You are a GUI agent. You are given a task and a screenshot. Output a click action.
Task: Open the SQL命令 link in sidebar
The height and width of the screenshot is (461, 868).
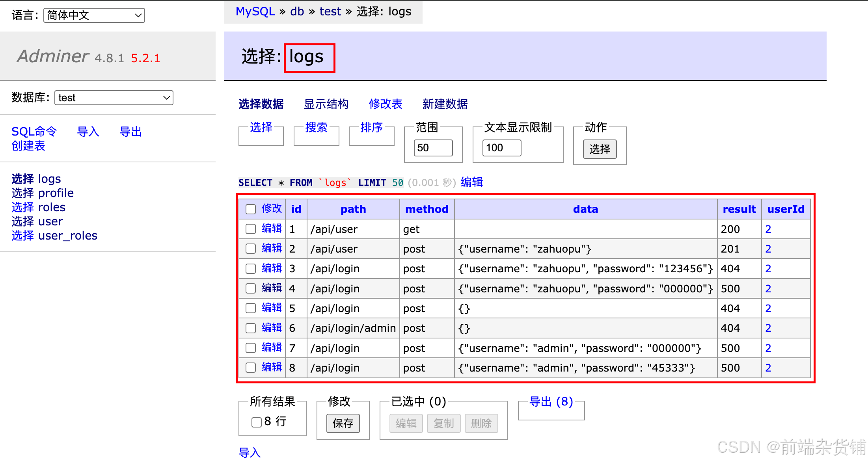34,132
